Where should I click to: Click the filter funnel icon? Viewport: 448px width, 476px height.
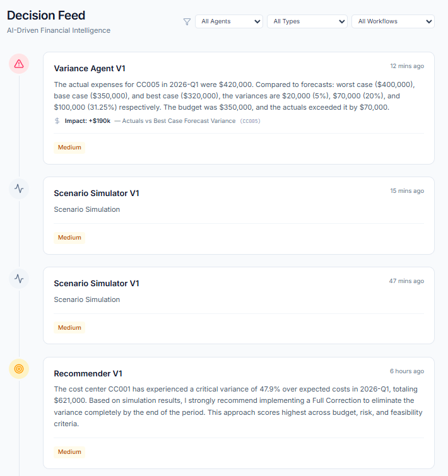(x=187, y=21)
